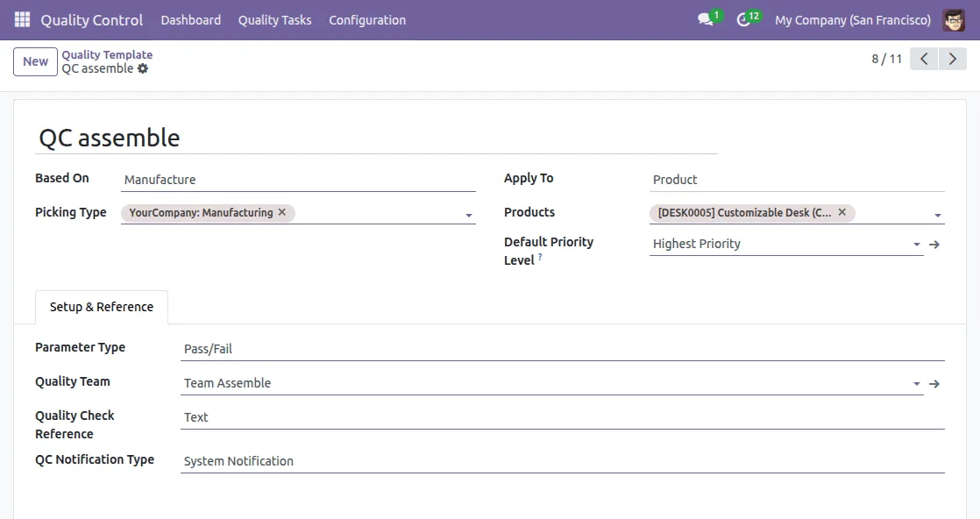Screen dimensions: 980x519
Task: Open Team Assemble via the internal link arrow
Action: point(934,383)
